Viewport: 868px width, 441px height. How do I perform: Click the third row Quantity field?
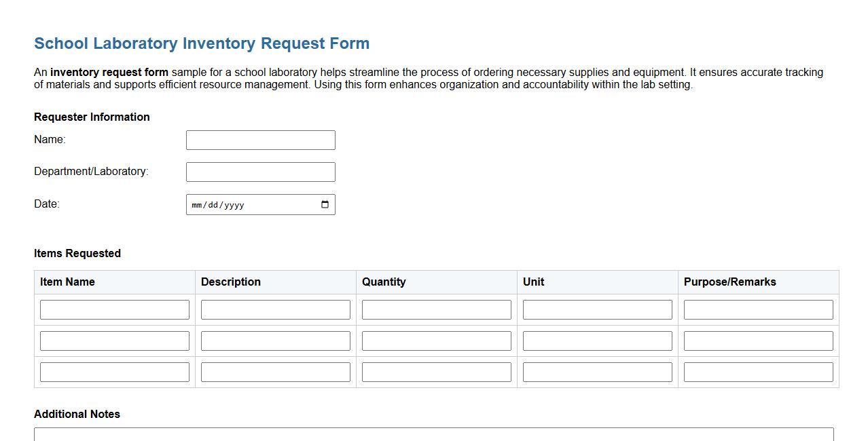coord(436,371)
